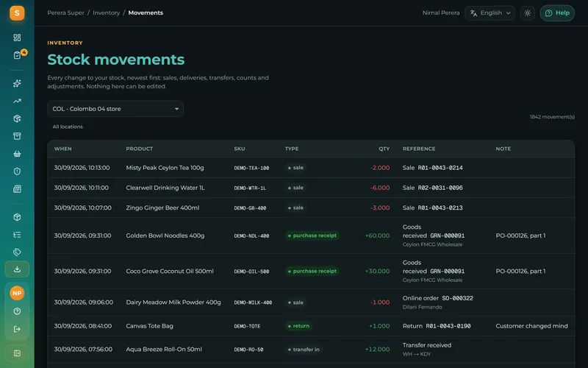Open the COL - Colombo 04 store selector
Viewport: 588px width, 368px height.
tap(115, 109)
